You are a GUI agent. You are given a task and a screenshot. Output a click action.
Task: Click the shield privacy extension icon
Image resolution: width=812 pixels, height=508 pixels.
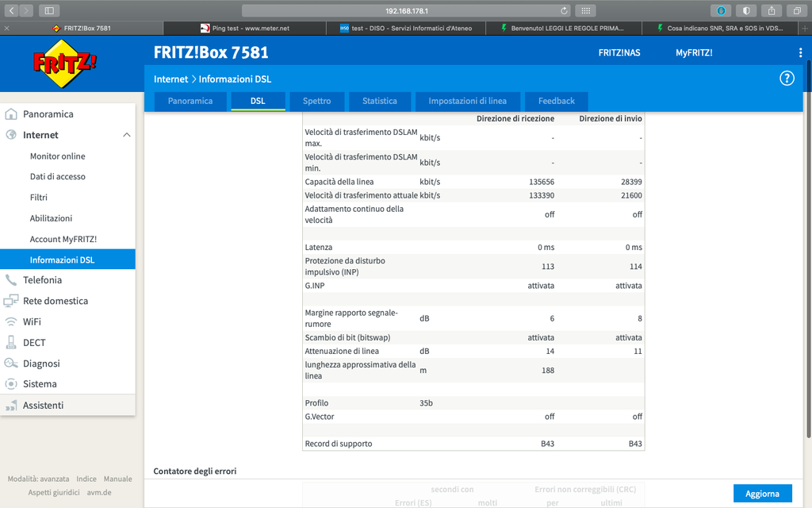tap(746, 10)
